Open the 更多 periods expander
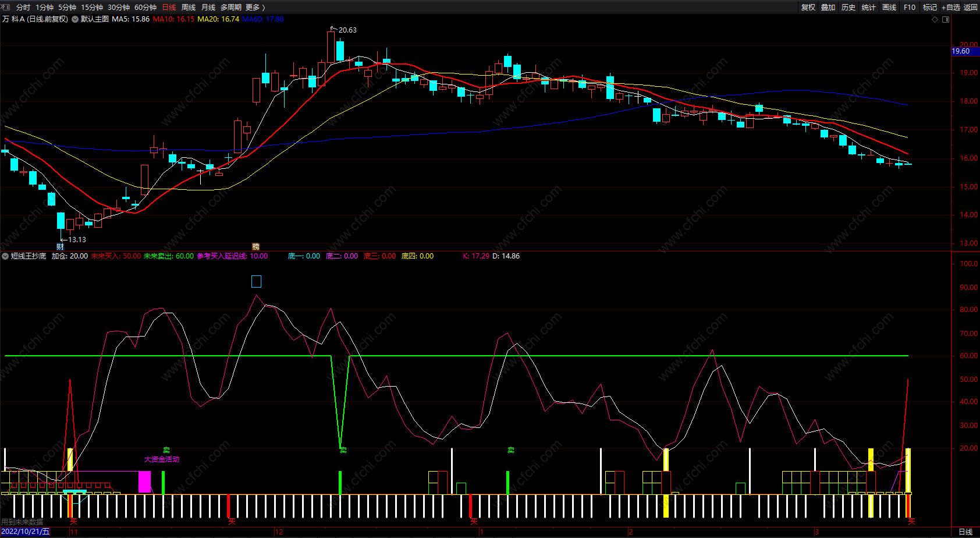Image resolution: width=980 pixels, height=538 pixels. (x=255, y=7)
